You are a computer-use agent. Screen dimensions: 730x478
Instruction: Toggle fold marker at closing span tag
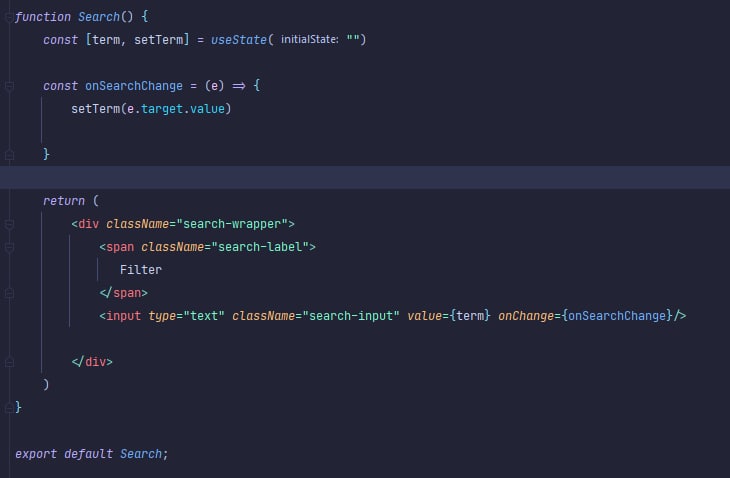coord(9,293)
